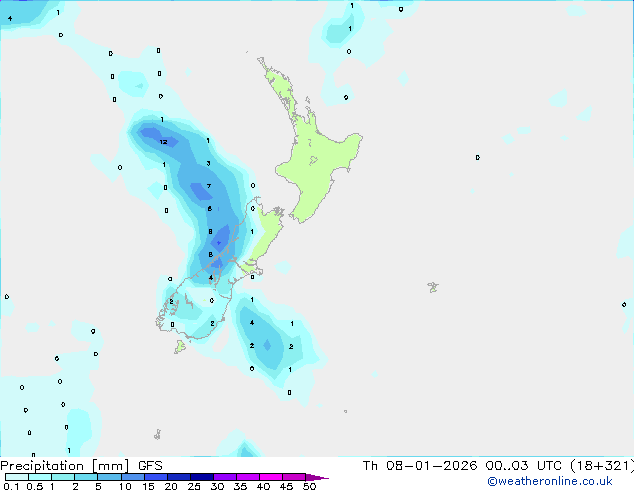Click the legend label '0.1'

[11, 486]
